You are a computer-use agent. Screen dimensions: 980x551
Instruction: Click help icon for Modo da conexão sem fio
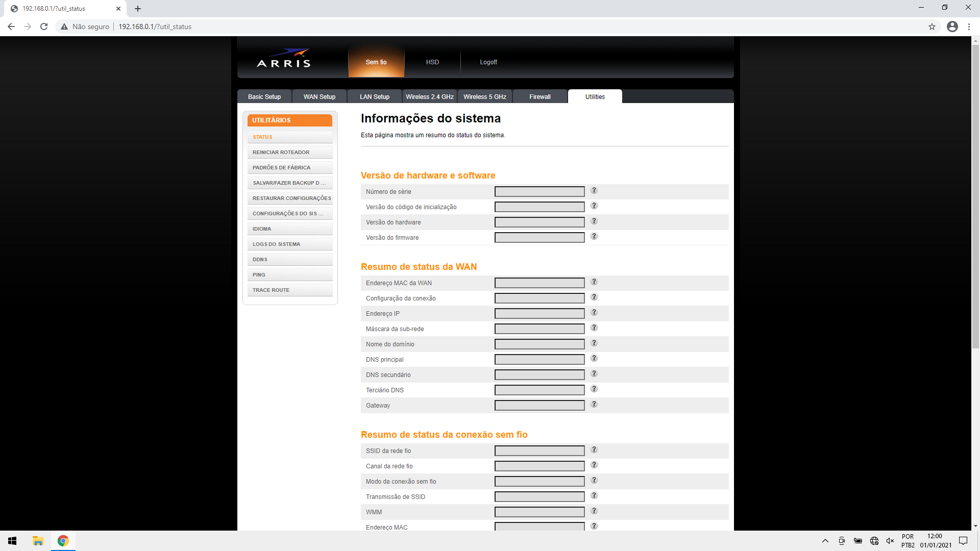pyautogui.click(x=594, y=480)
